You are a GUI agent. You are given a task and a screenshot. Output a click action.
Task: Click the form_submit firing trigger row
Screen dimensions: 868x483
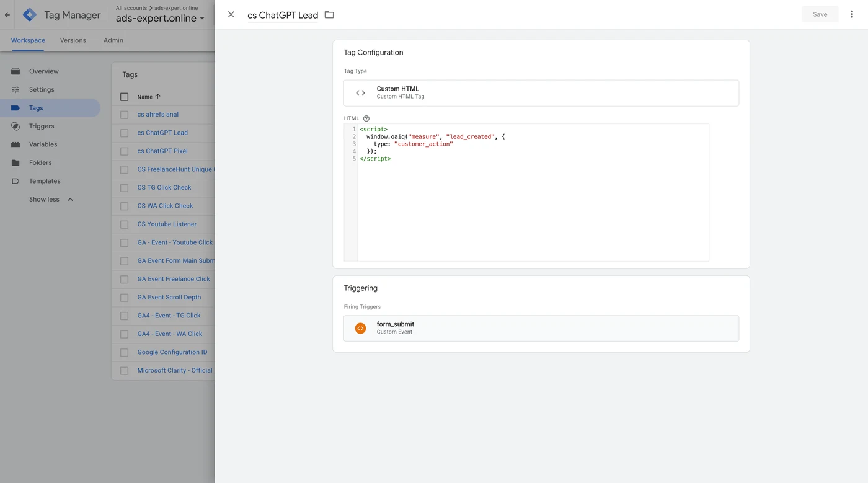click(541, 328)
